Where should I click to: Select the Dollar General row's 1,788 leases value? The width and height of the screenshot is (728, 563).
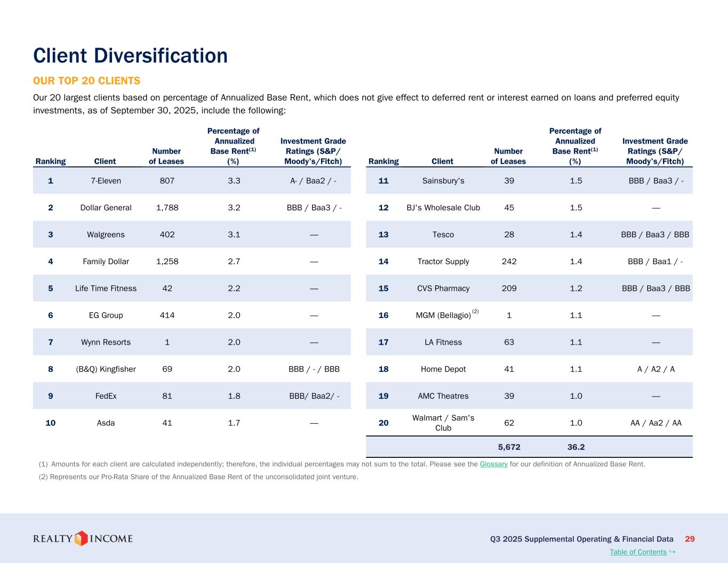tap(167, 208)
